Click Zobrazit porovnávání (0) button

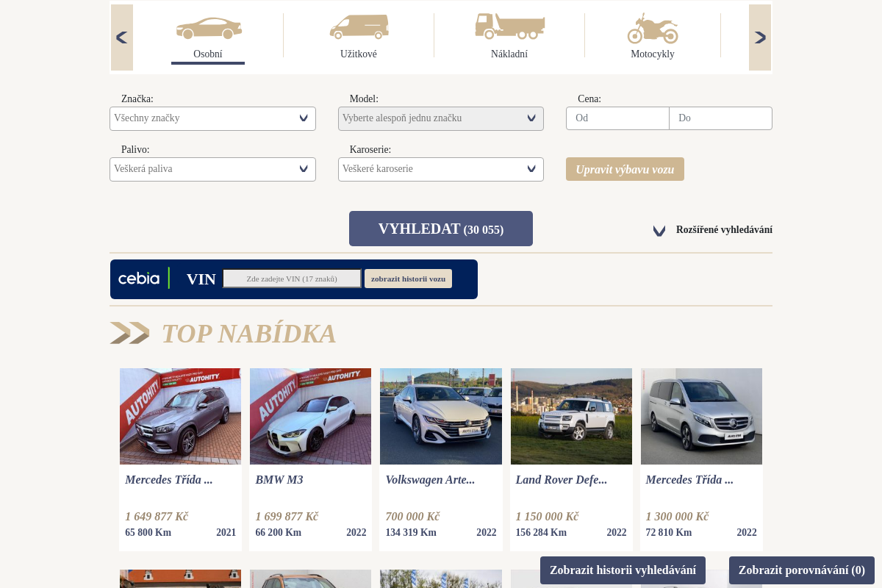tap(802, 570)
